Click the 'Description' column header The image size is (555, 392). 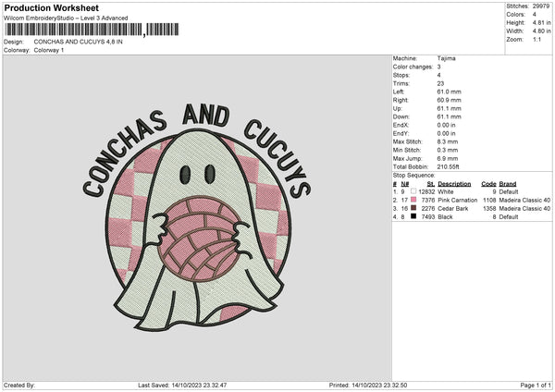pyautogui.click(x=454, y=184)
